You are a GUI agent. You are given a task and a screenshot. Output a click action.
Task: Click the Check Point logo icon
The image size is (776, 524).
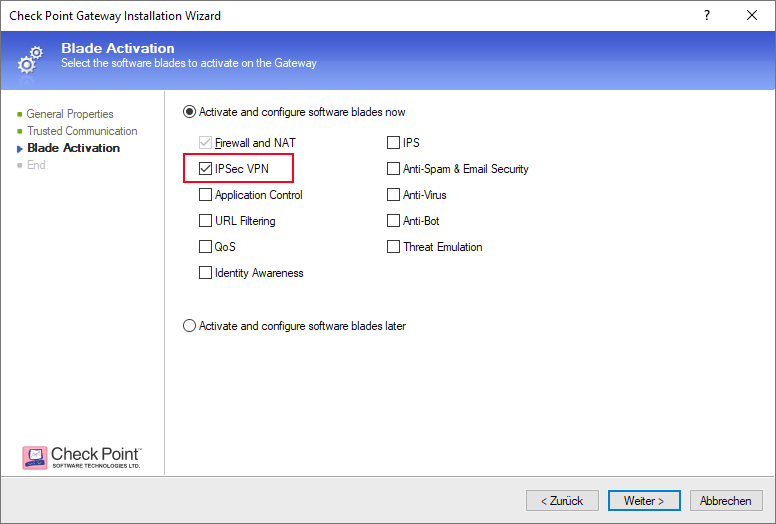[x=35, y=457]
